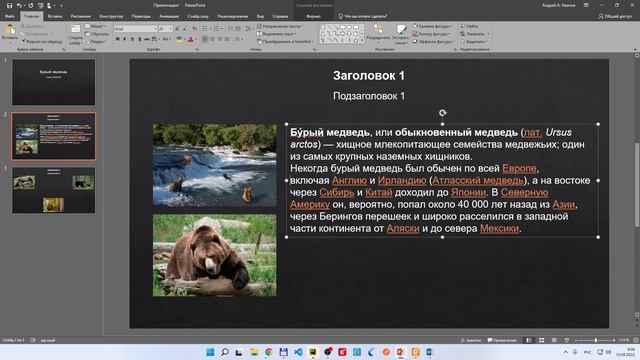Toggle Underline formatting
Viewport: 640px width, 360px height.
tap(132, 39)
